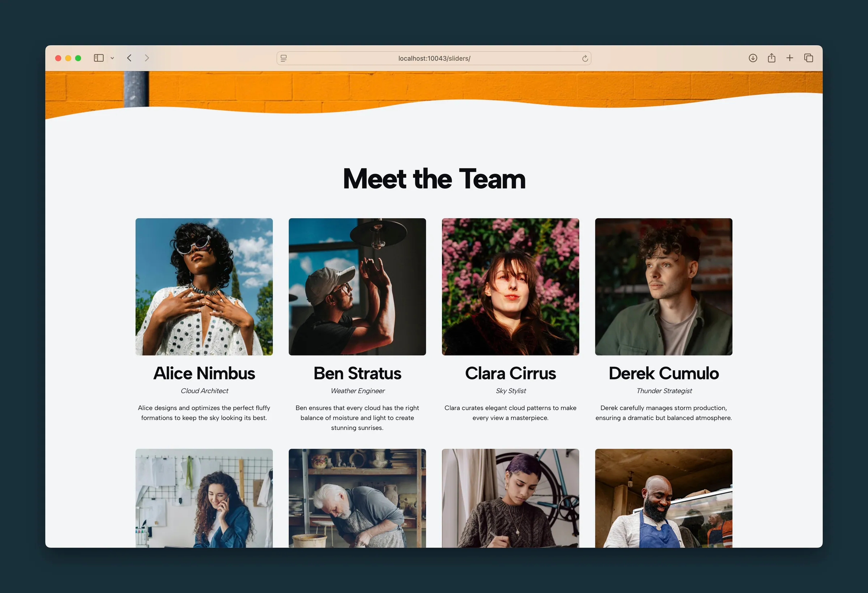Open photo of woman in knit sweater
Image resolution: width=868 pixels, height=593 pixels.
[511, 498]
